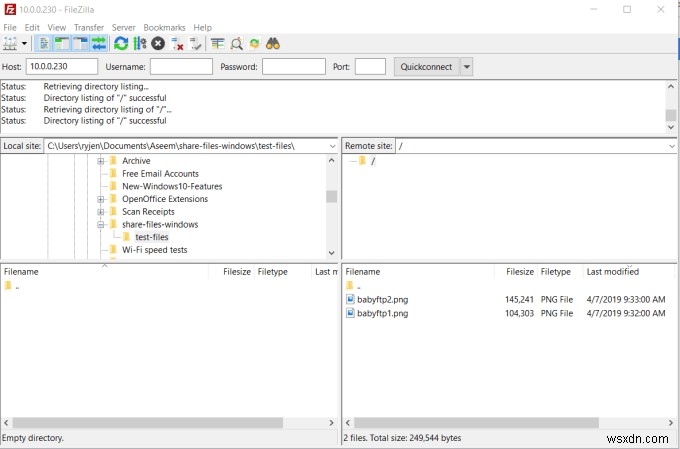Toggle directory comparison
Viewport: 680px width, 449px height.
236,44
